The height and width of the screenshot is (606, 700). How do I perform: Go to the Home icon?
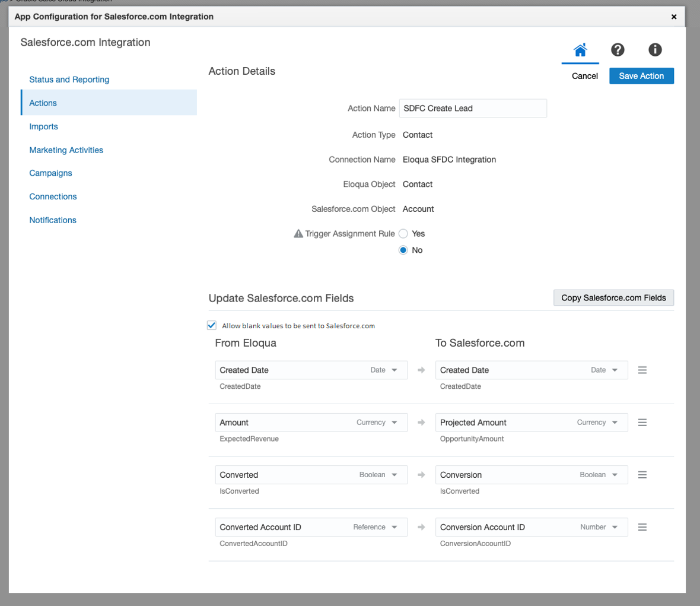[580, 50]
